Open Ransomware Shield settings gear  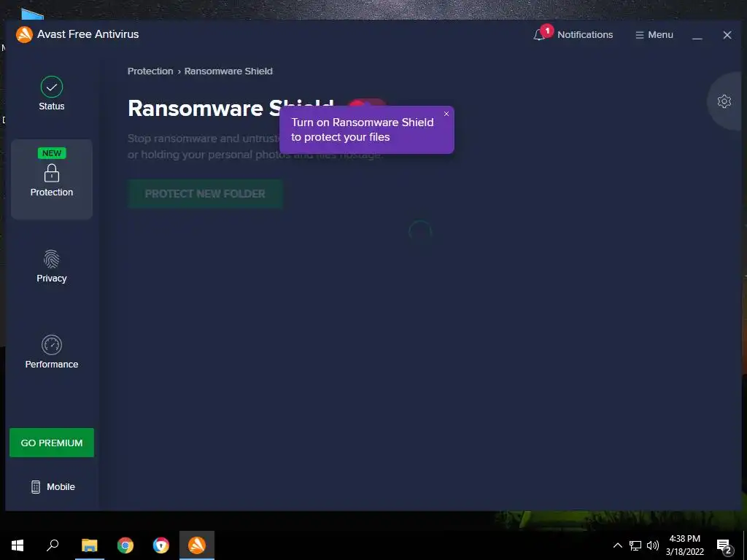pos(724,101)
